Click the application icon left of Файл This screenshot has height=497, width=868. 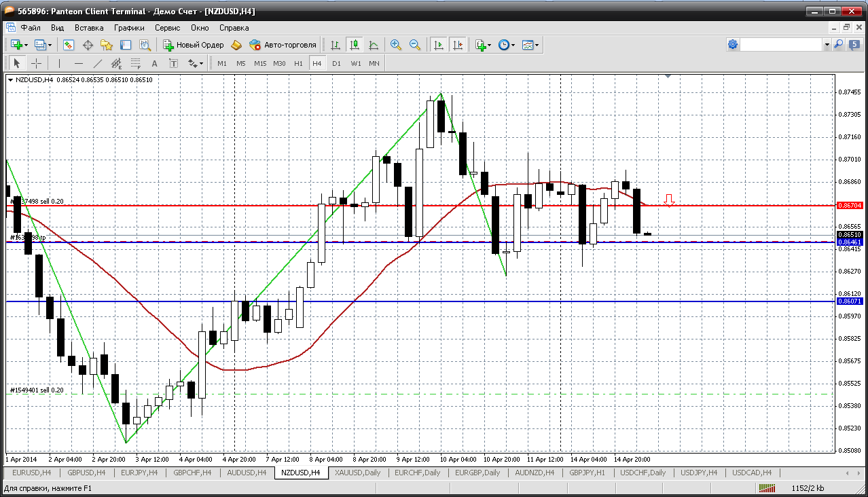(x=11, y=28)
